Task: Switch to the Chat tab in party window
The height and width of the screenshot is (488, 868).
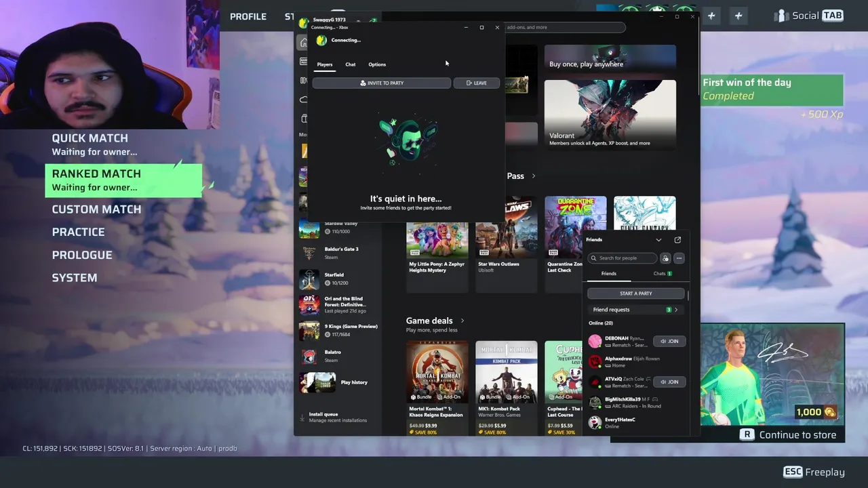Action: point(351,64)
